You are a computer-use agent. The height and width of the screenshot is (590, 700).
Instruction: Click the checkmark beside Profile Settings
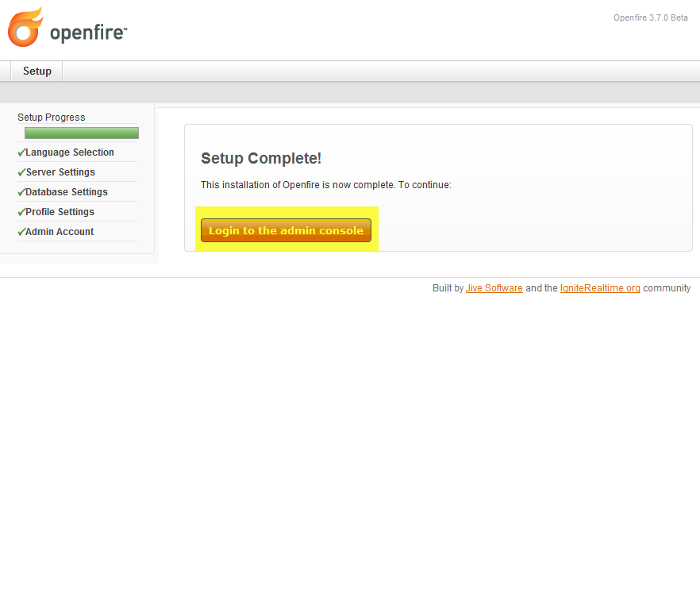pyautogui.click(x=21, y=212)
